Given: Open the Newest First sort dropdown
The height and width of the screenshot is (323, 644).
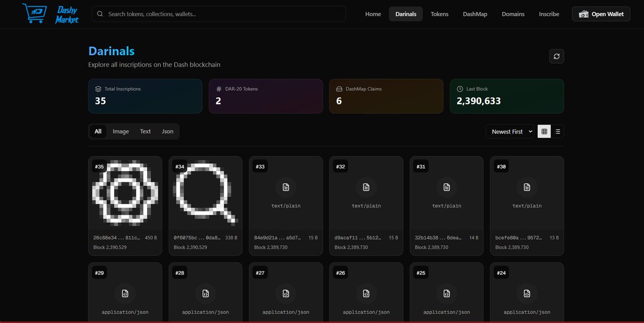Looking at the screenshot, I should pyautogui.click(x=510, y=131).
